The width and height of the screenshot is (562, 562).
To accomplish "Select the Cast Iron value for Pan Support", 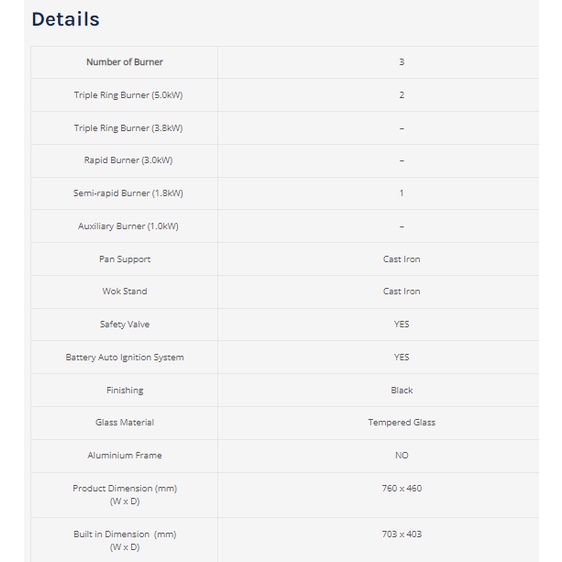I will pos(402,259).
